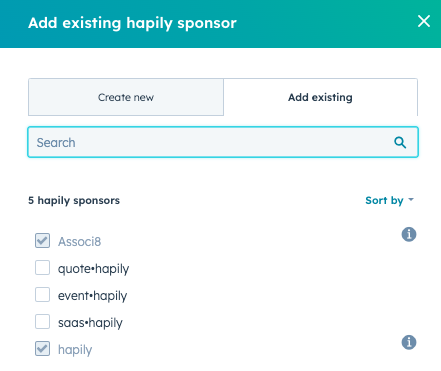Viewport: 441px width, 371px height.
Task: Click the magnifying glass search icon
Action: click(400, 143)
